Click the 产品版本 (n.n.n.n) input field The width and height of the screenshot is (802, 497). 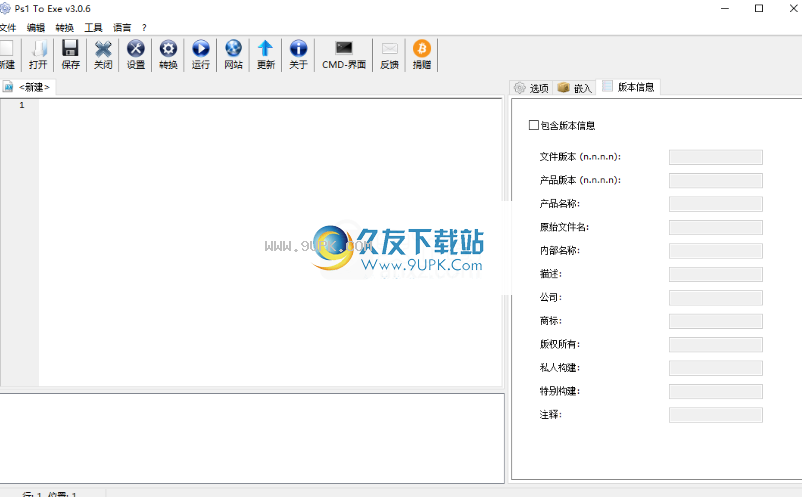(x=716, y=180)
